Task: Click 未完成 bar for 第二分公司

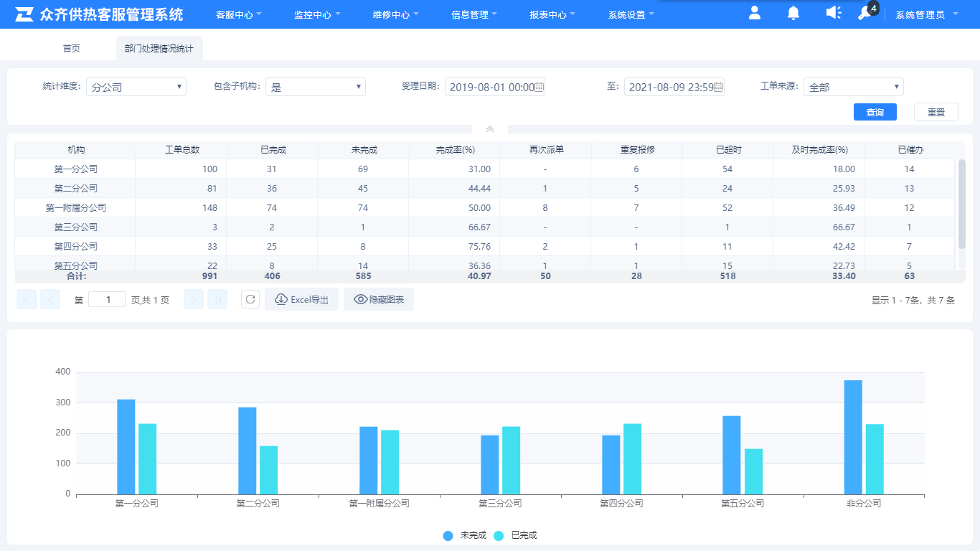Action: point(248,451)
